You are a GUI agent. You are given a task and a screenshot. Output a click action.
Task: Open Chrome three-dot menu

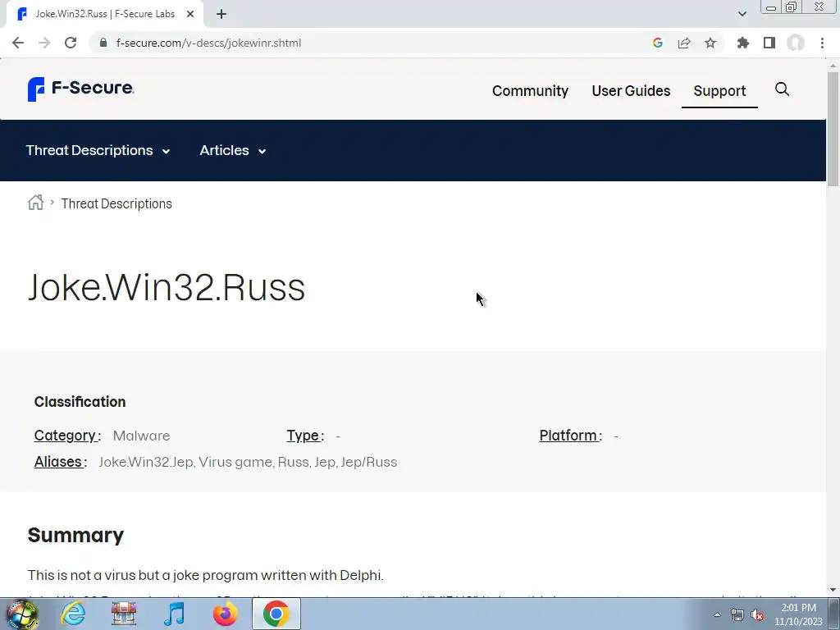822,43
